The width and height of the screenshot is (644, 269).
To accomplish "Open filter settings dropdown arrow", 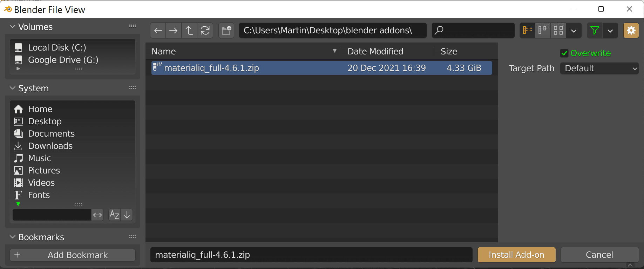I will tap(610, 31).
